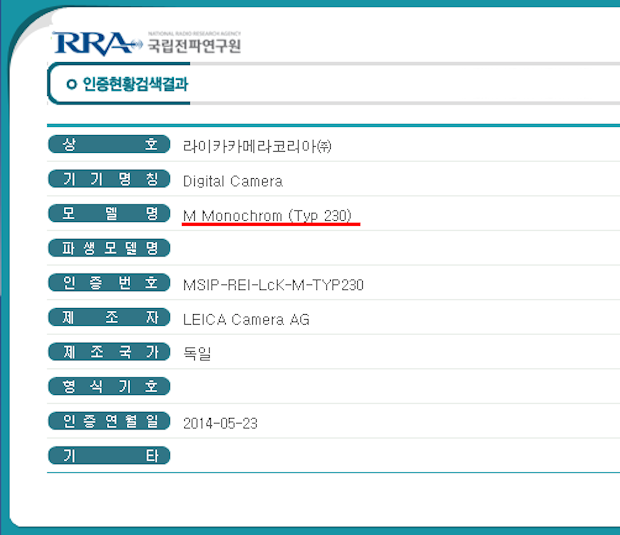620x535 pixels.
Task: Click the RRA logo
Action: pyautogui.click(x=92, y=43)
